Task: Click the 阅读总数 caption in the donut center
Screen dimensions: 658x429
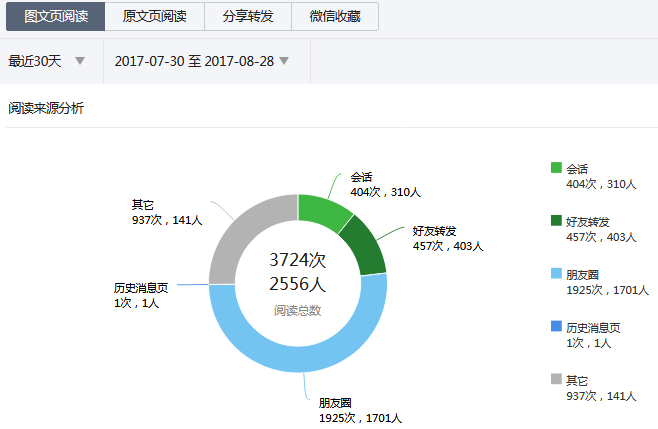Action: [298, 310]
